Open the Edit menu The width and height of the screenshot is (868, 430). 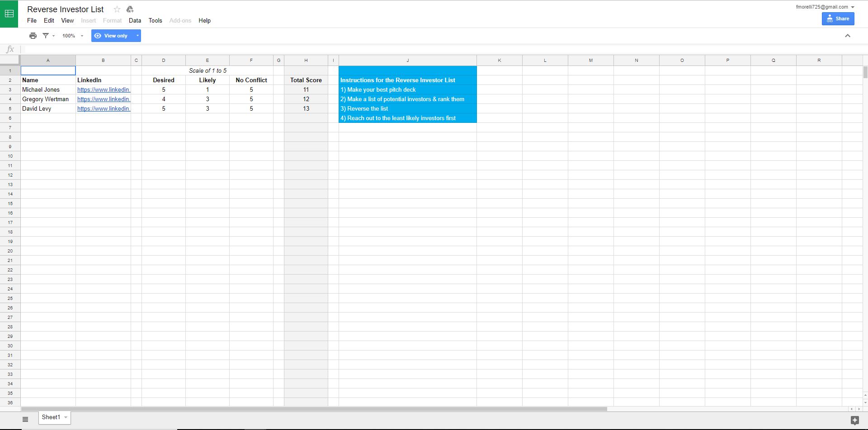coord(49,20)
